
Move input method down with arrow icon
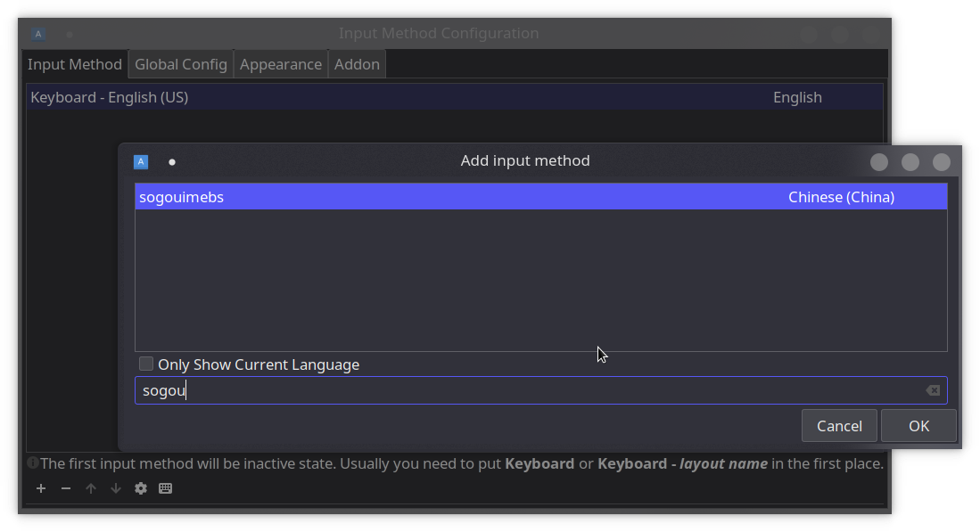[116, 488]
